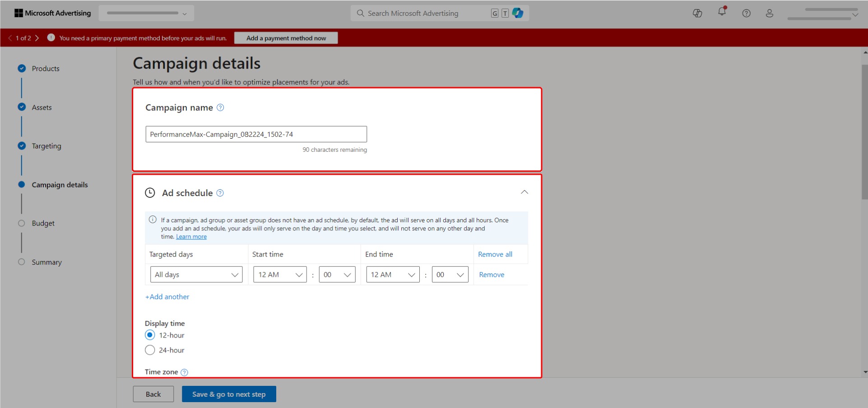The image size is (868, 408).
Task: Open the account profile icon
Action: coord(769,13)
